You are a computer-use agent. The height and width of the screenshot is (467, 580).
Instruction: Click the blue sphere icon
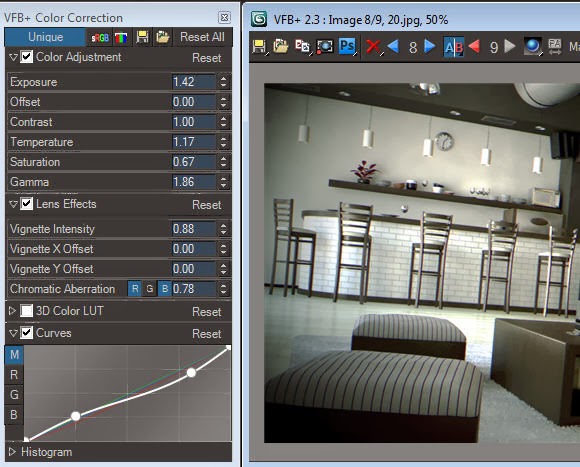coord(532,47)
